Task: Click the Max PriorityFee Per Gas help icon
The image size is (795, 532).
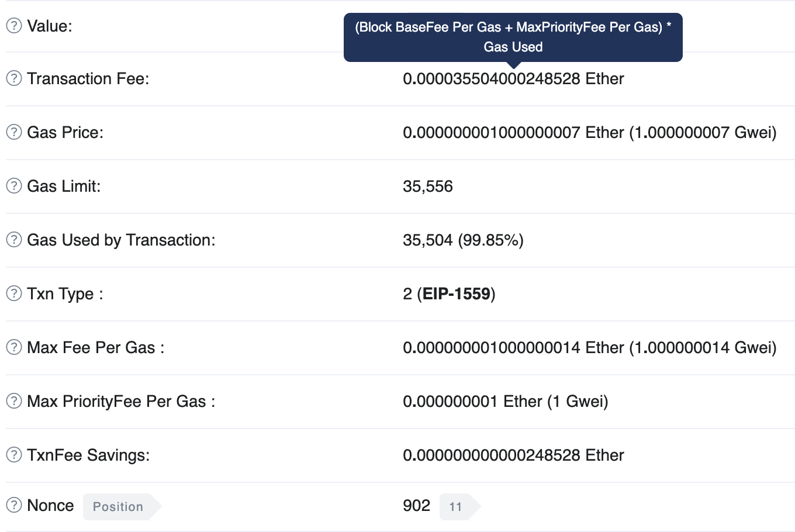Action: point(13,401)
